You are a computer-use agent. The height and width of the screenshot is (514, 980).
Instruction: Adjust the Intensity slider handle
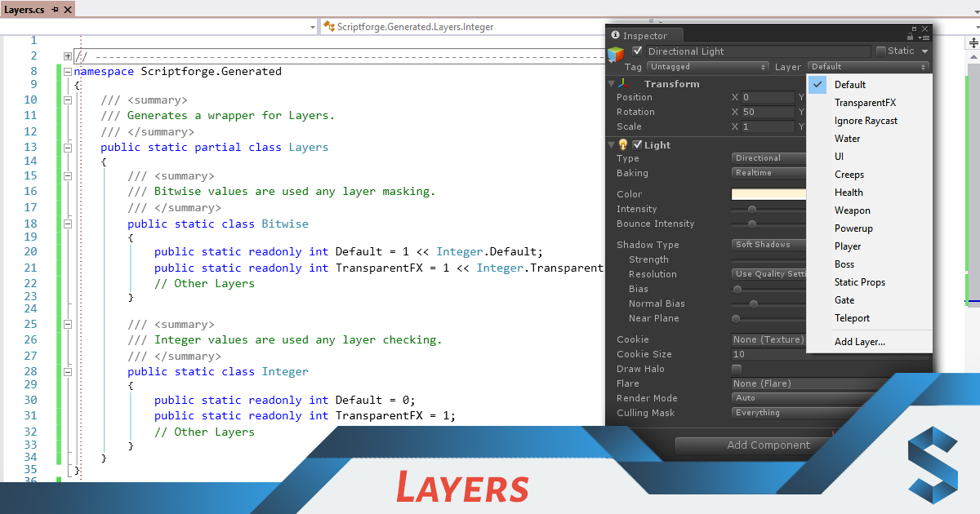coord(752,210)
